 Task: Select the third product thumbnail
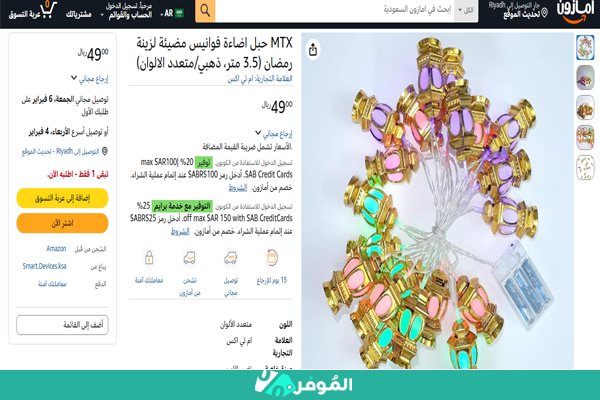click(x=585, y=108)
